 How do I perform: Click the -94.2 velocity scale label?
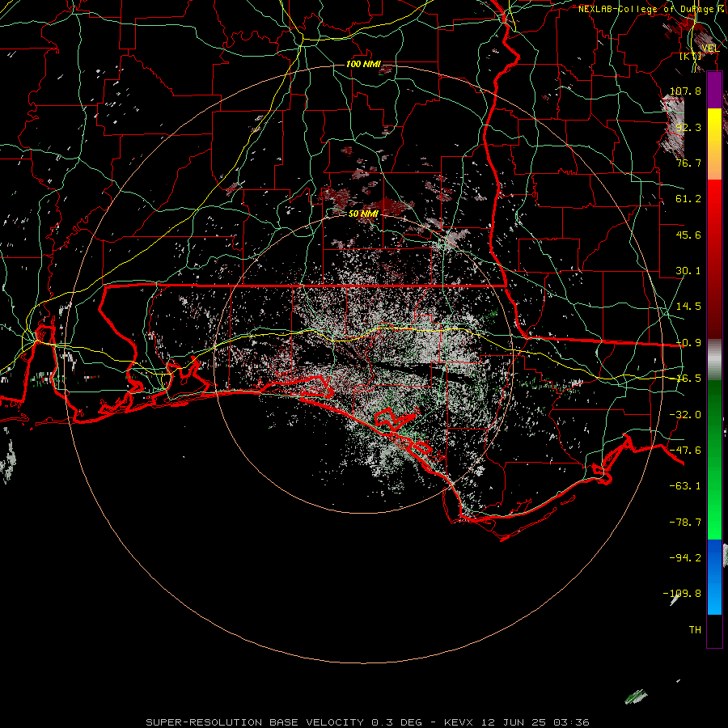pyautogui.click(x=685, y=558)
